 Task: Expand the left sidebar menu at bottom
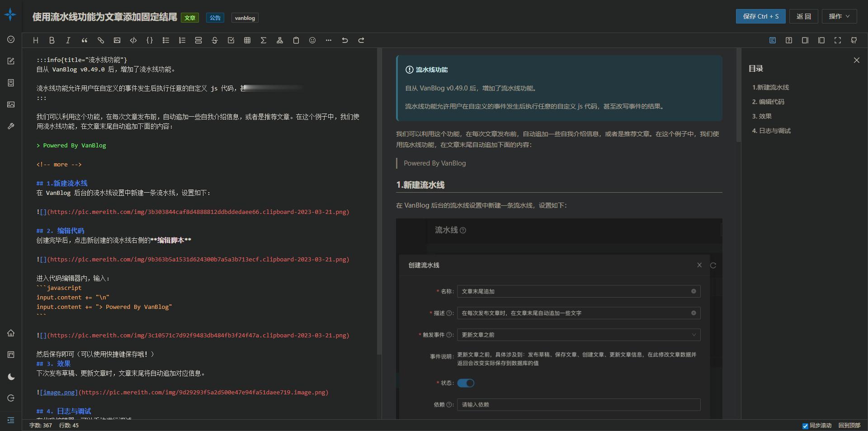tap(11, 420)
